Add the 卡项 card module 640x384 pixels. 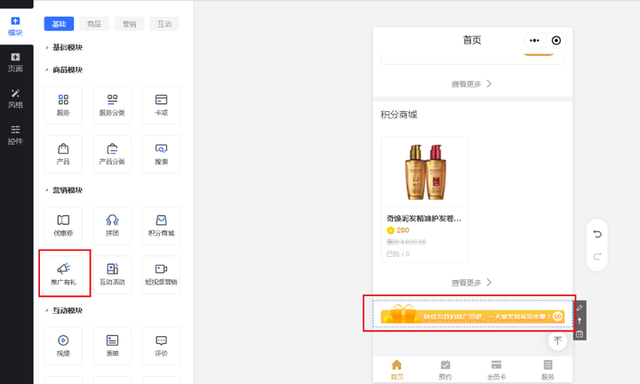pos(161,105)
